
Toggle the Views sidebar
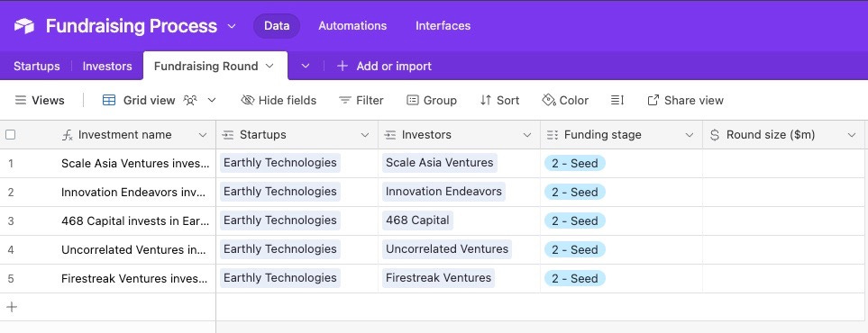point(40,100)
